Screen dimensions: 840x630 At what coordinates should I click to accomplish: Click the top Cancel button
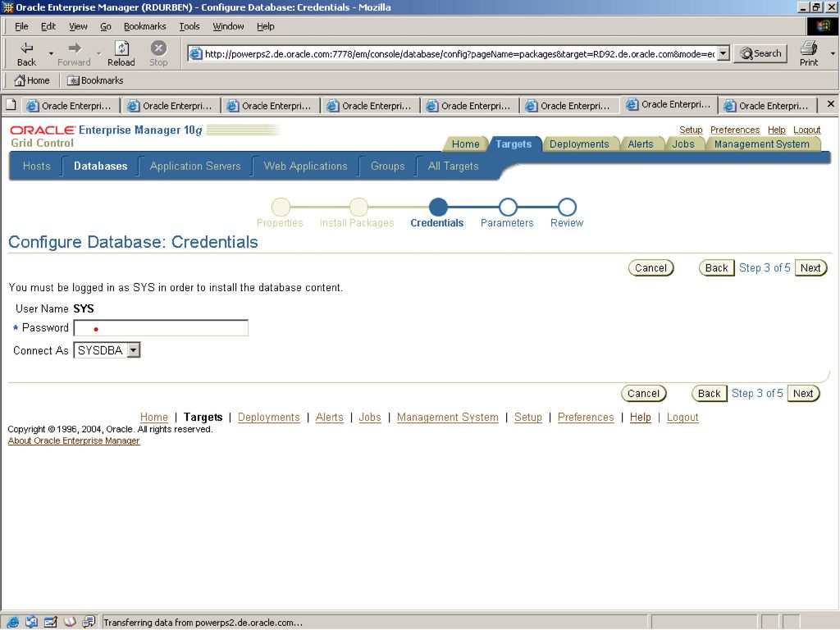pos(651,268)
